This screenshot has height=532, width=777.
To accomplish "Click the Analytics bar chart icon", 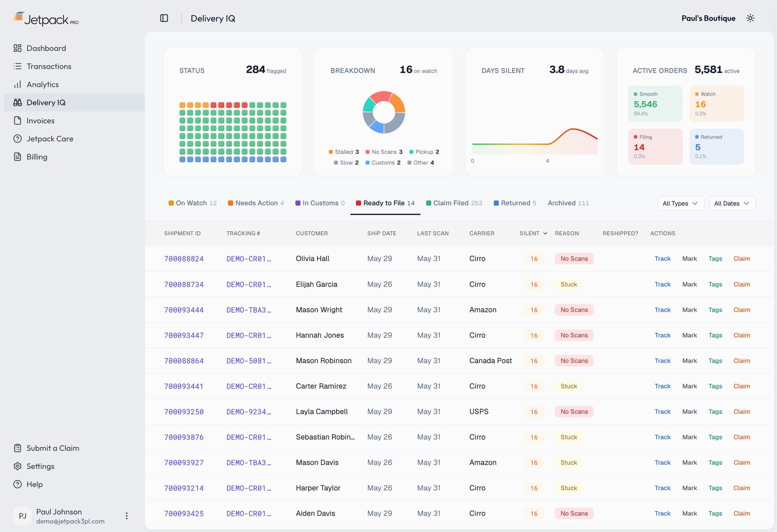I will click(x=17, y=85).
